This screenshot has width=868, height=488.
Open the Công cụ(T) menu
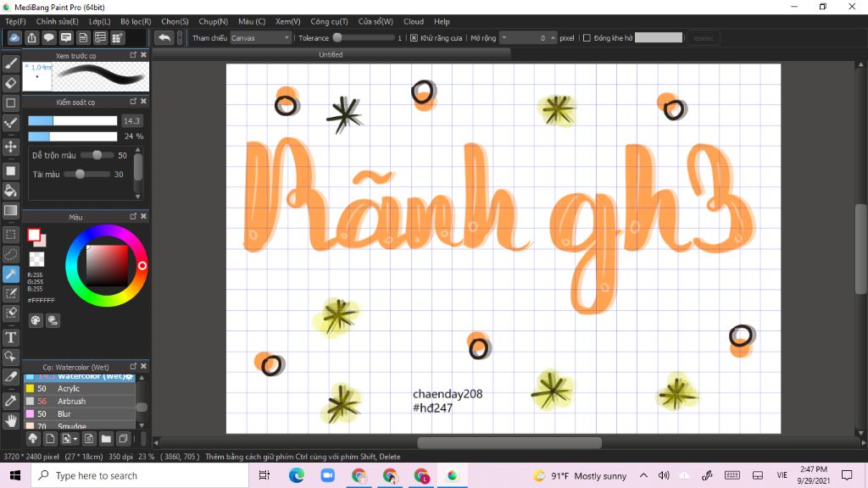tap(329, 21)
